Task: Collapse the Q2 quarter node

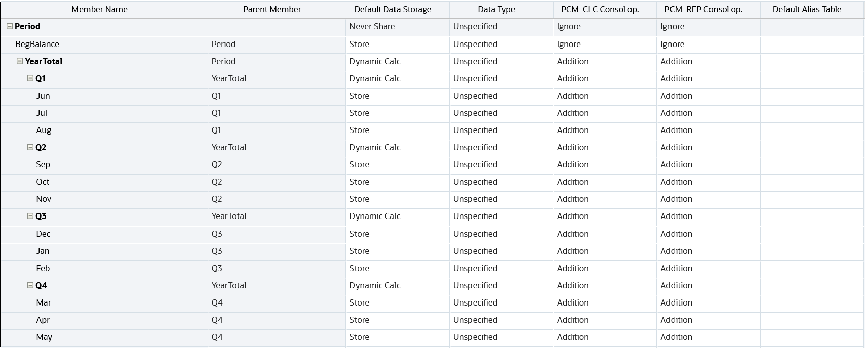Action: click(x=30, y=147)
